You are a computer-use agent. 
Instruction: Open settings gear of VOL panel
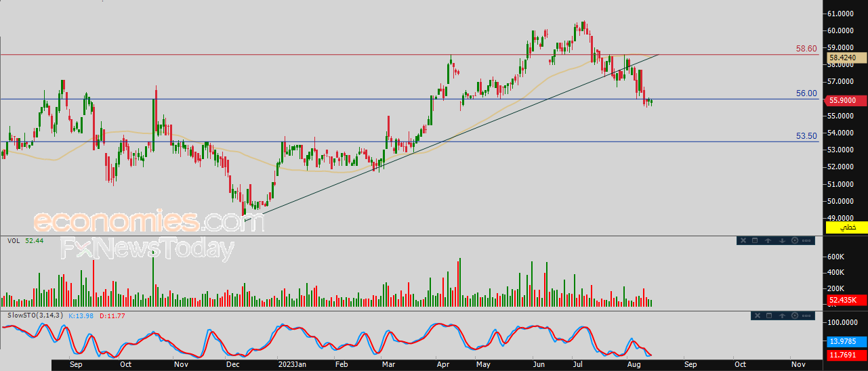point(794,240)
